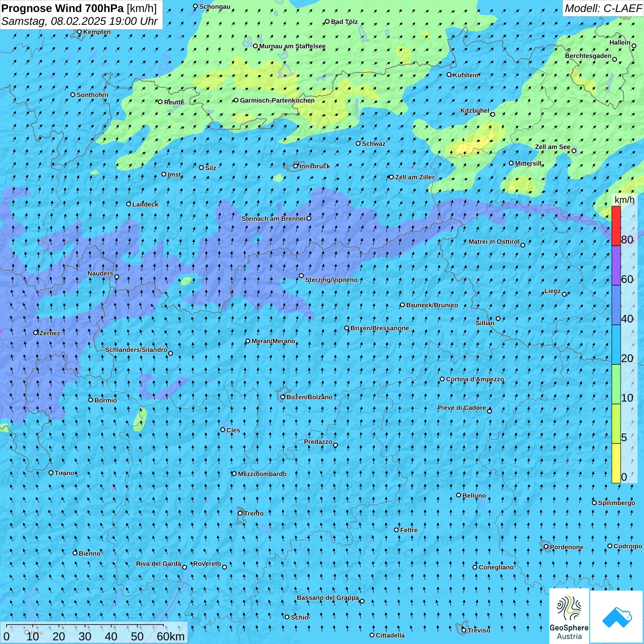Click the Lienz location dot
This screenshot has height=644, width=644.
[564, 294]
